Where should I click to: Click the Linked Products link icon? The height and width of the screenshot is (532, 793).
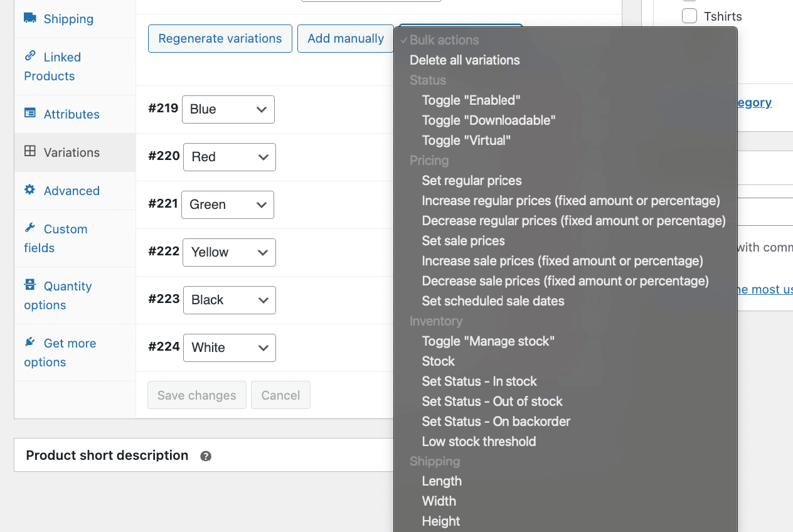click(29, 56)
